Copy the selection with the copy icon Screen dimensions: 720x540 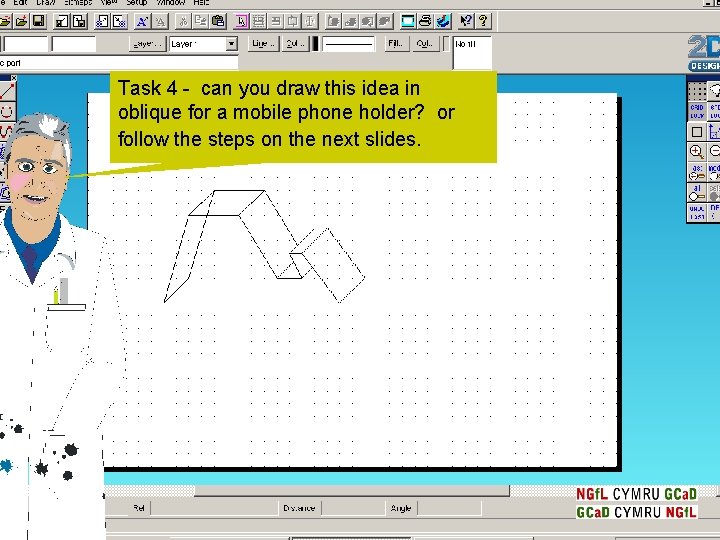tap(201, 21)
